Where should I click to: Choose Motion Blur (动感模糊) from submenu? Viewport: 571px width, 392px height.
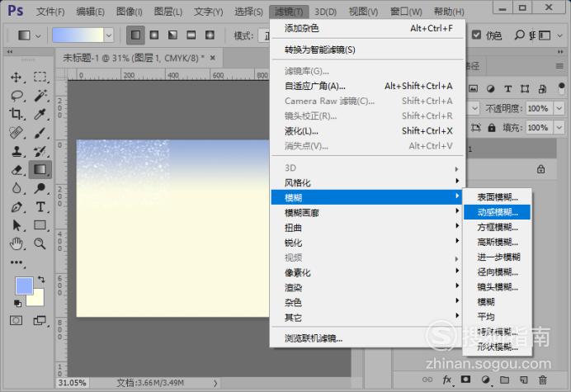tap(497, 212)
